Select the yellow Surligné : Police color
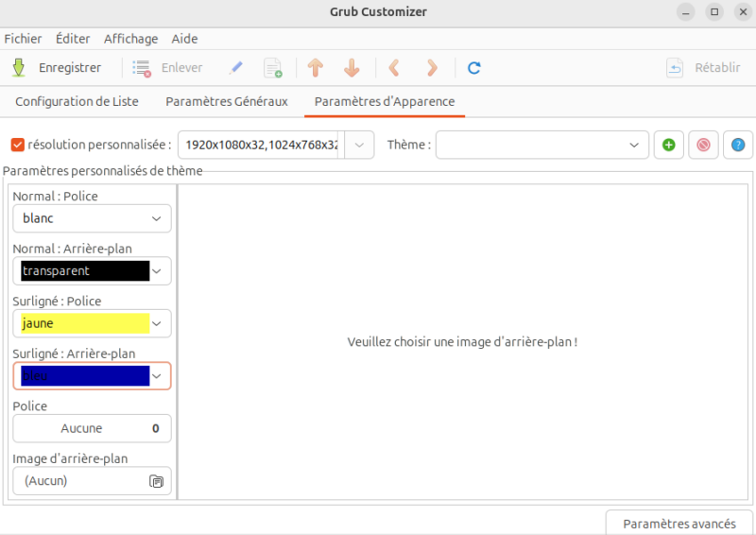This screenshot has height=535, width=756. [92, 323]
